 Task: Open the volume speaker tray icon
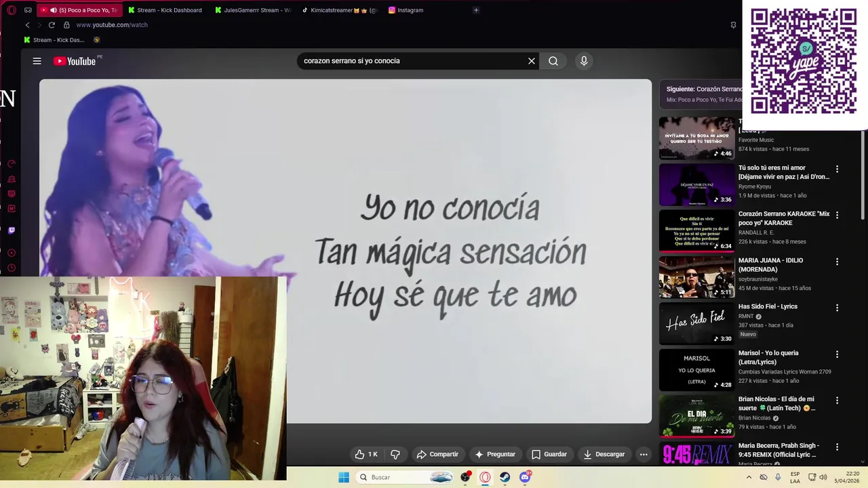click(x=823, y=477)
